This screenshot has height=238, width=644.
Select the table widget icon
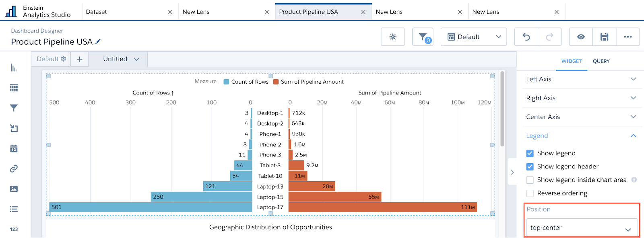14,88
